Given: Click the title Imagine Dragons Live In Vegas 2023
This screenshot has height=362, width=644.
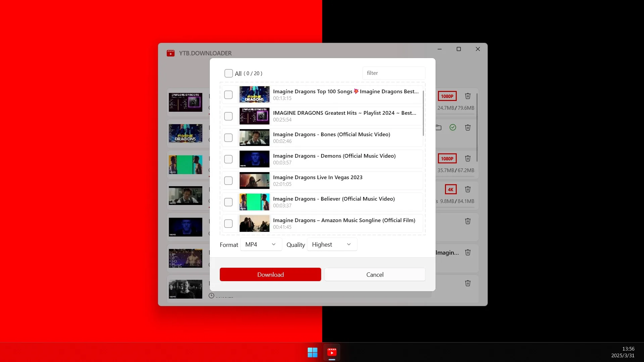Looking at the screenshot, I should 318,177.
